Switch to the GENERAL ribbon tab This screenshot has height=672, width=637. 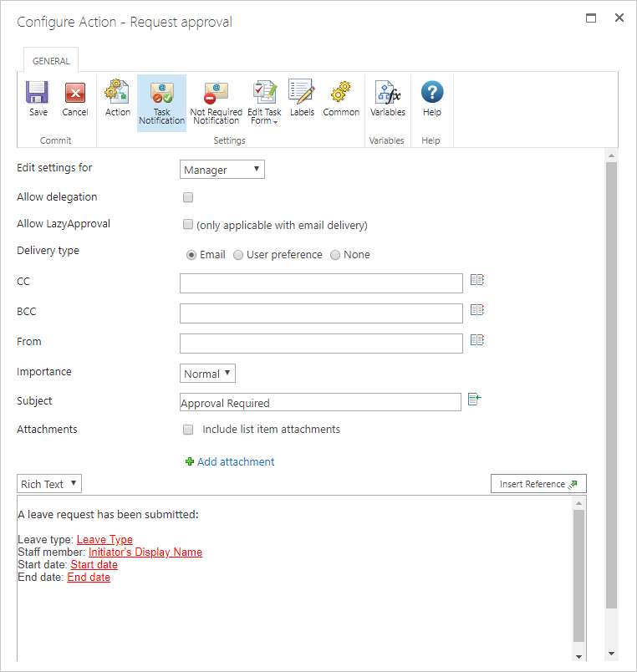(51, 61)
